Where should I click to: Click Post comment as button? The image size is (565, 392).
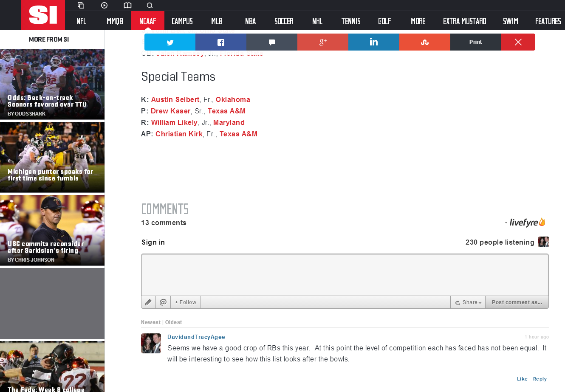[517, 302]
